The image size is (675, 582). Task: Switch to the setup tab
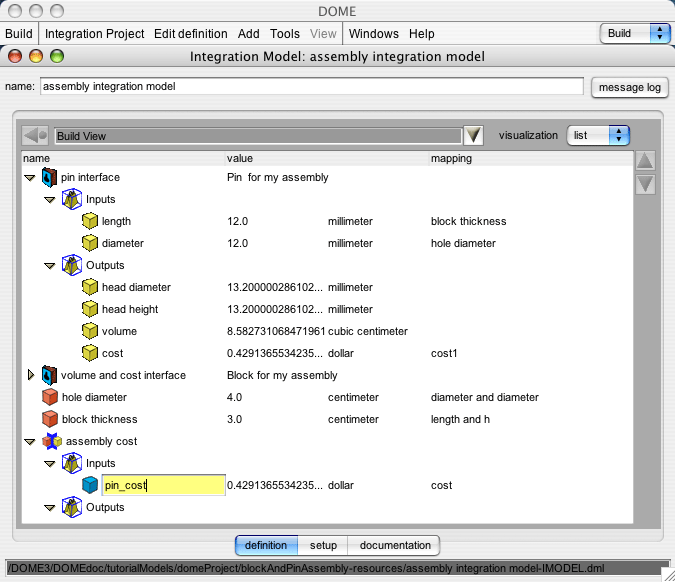pos(323,545)
